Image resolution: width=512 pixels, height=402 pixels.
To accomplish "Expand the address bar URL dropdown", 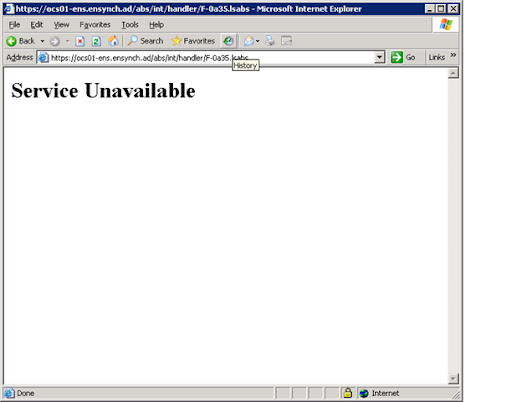I will coord(379,57).
